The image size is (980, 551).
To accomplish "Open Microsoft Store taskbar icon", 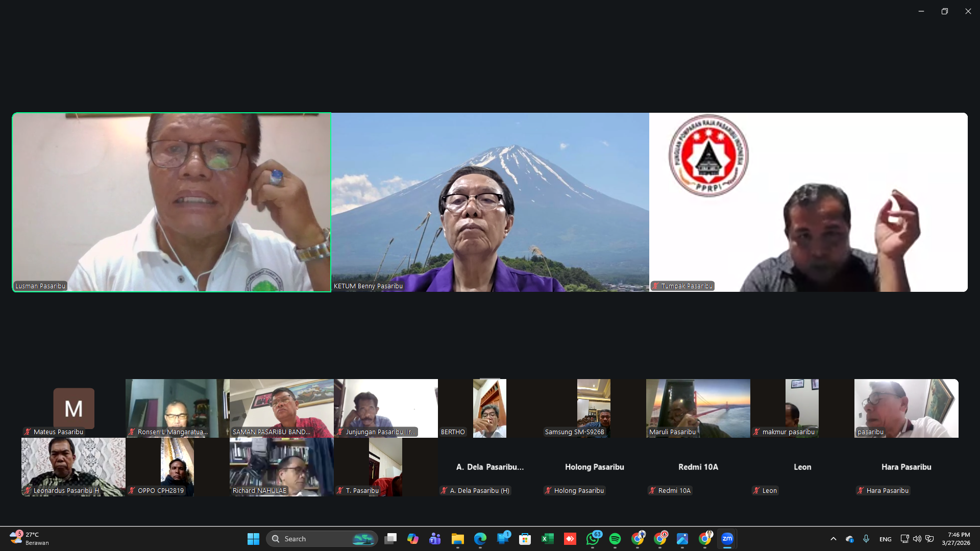I will pyautogui.click(x=525, y=539).
